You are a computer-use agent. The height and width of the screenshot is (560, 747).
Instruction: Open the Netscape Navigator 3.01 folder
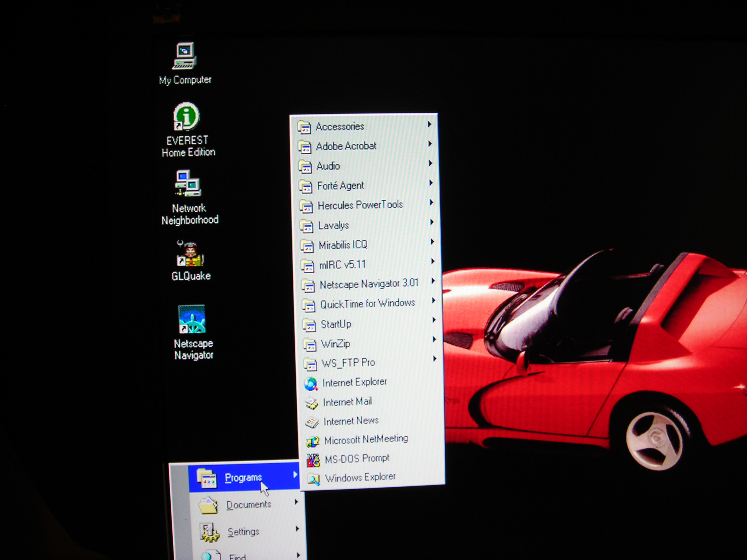(x=368, y=284)
